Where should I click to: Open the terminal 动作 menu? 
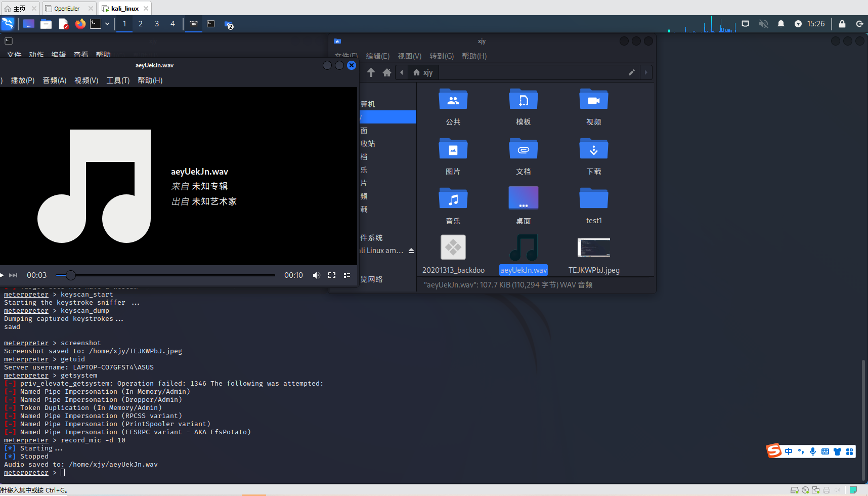[36, 55]
